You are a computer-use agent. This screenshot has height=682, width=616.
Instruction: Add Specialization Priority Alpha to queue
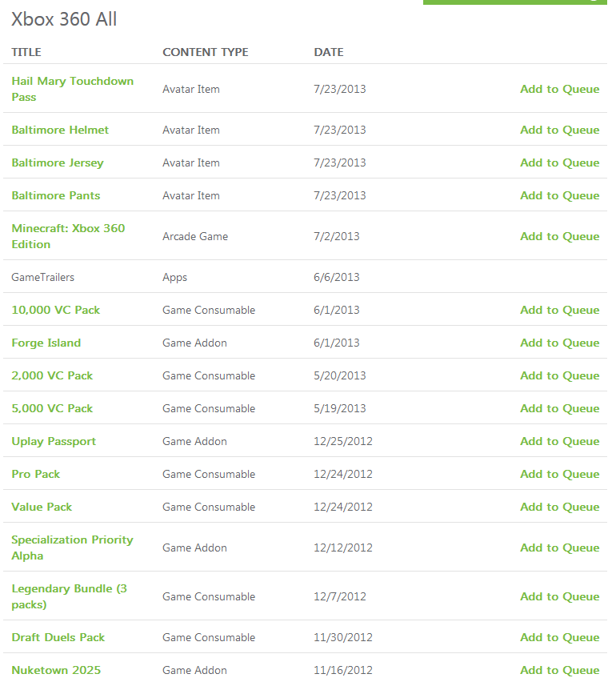click(x=559, y=548)
